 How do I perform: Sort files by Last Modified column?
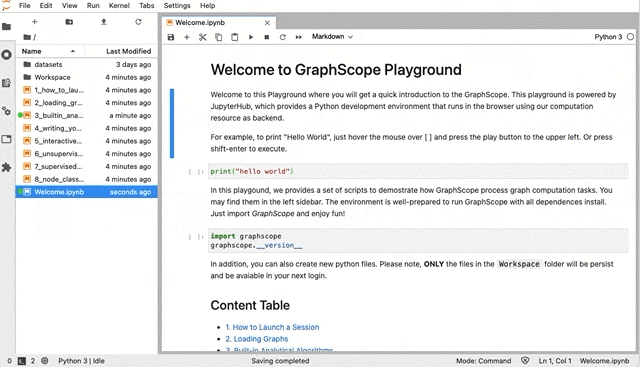tap(121, 51)
